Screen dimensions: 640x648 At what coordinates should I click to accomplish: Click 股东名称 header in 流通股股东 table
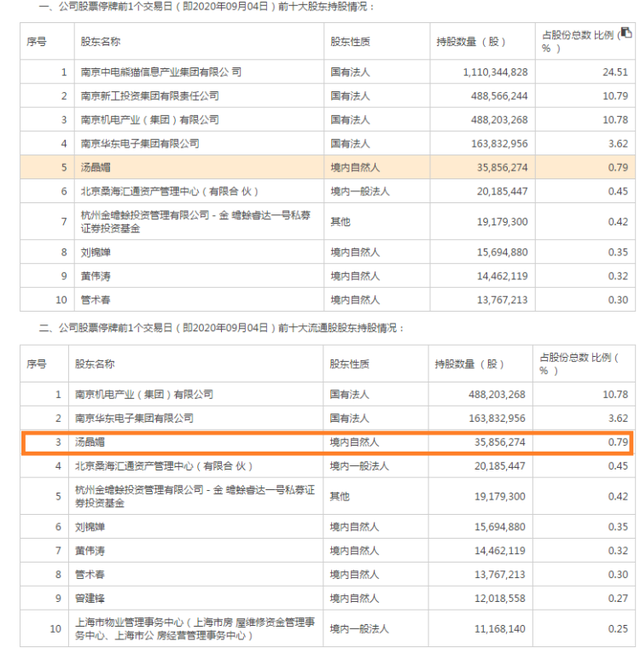pyautogui.click(x=95, y=364)
